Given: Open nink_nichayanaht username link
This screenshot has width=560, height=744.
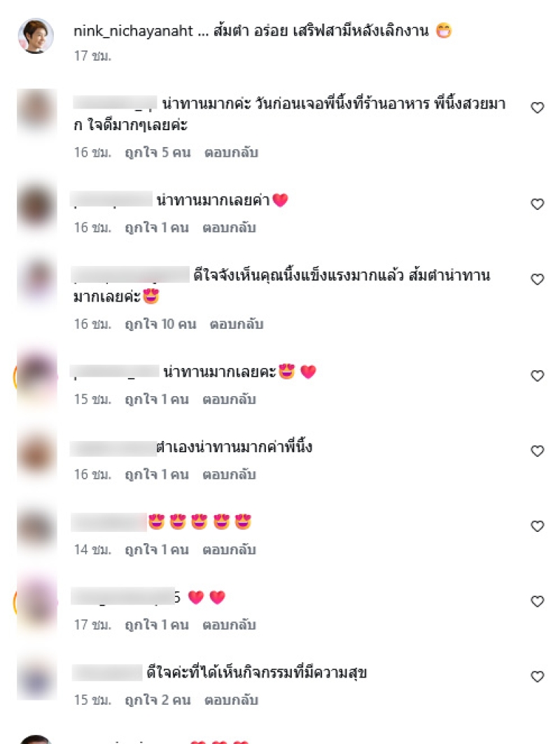Looking at the screenshot, I should pos(134,31).
